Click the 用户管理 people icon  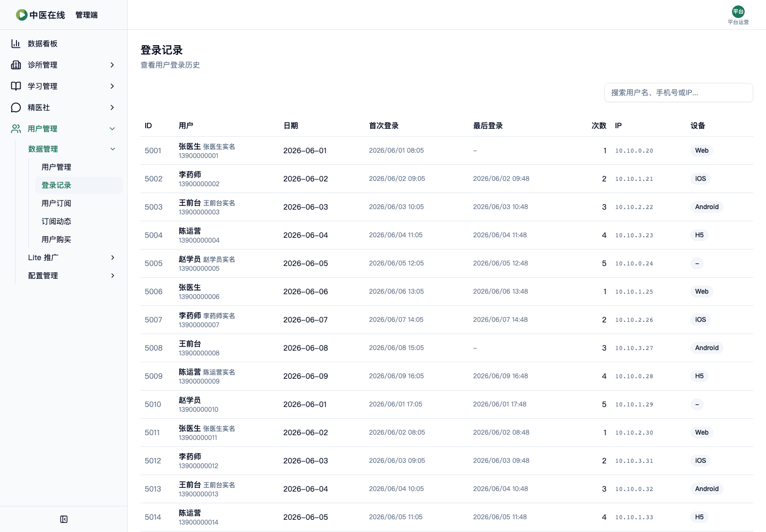click(x=16, y=129)
